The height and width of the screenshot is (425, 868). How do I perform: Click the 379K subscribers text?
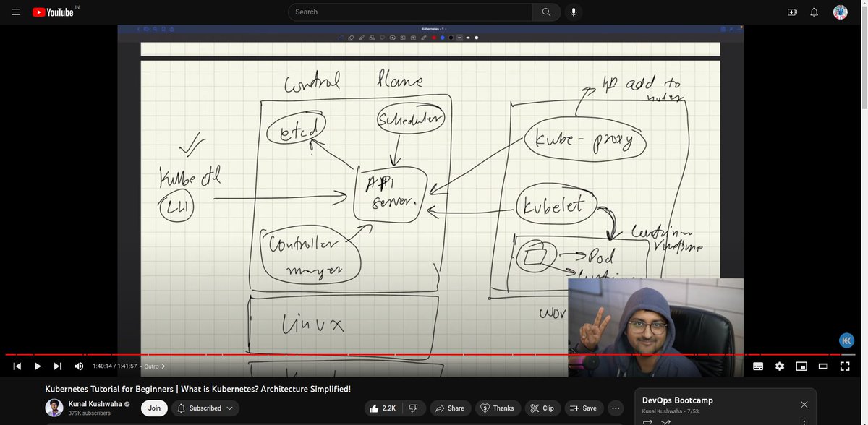[x=90, y=413]
